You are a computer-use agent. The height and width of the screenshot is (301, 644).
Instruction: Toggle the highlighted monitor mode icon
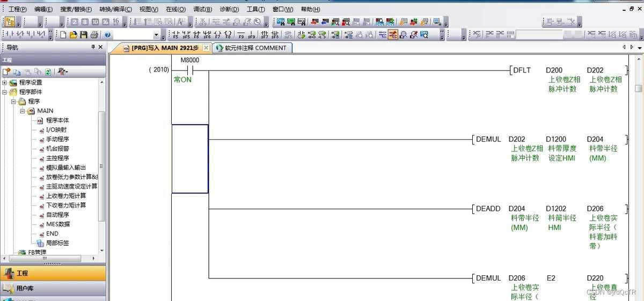[x=393, y=35]
